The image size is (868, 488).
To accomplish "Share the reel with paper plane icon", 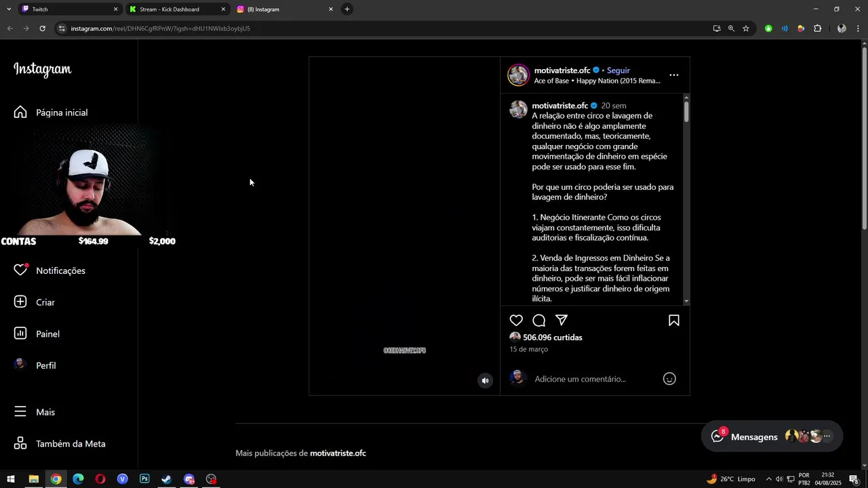I will [561, 321].
